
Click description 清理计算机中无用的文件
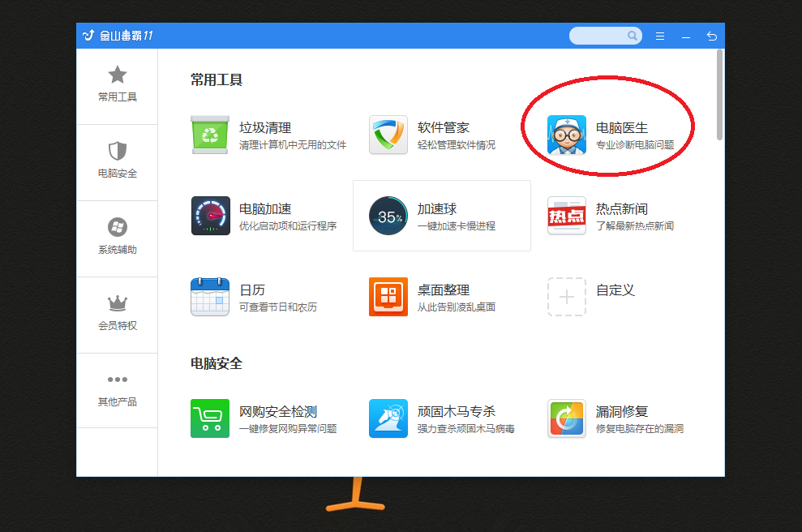tap(293, 145)
